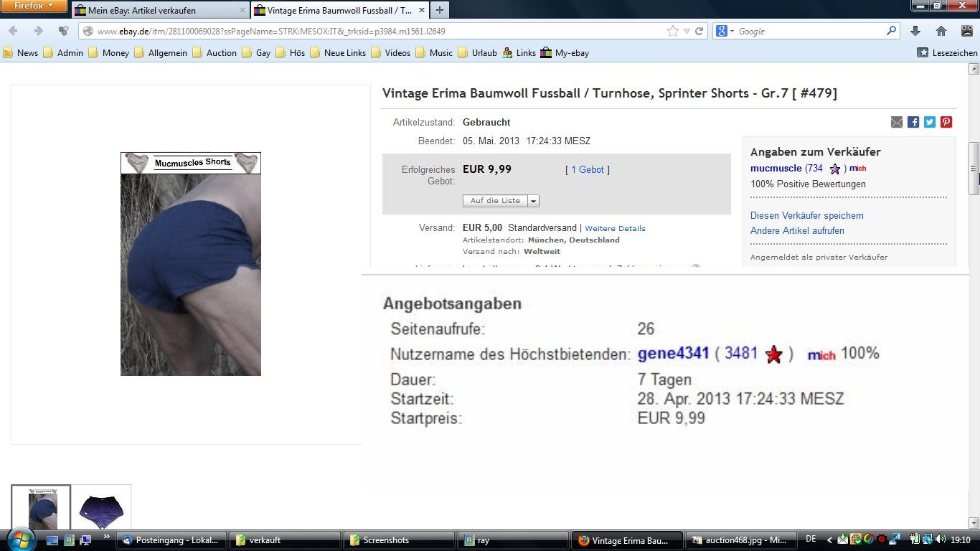Open the 'Auction' bookmarks folder

pyautogui.click(x=215, y=52)
